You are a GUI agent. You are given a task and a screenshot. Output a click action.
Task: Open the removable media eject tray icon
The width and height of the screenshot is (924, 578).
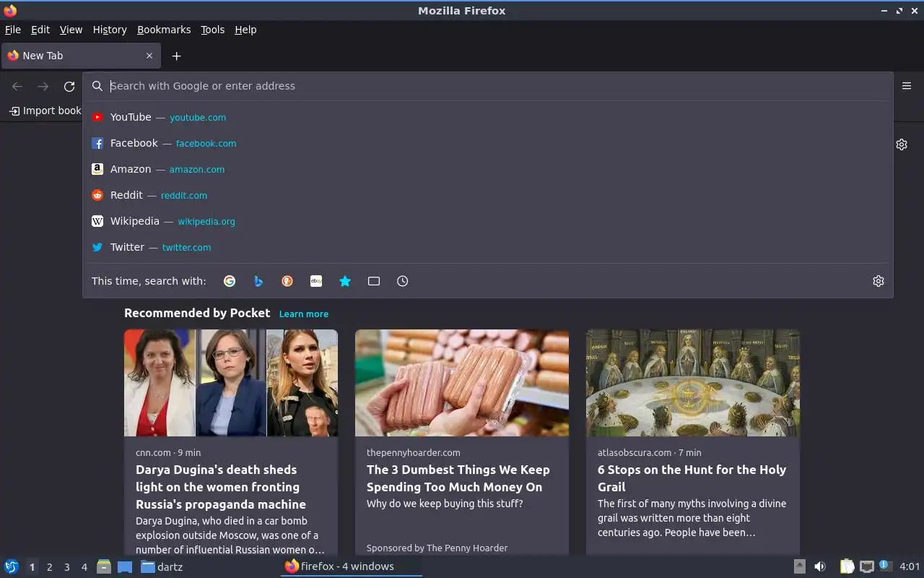799,566
